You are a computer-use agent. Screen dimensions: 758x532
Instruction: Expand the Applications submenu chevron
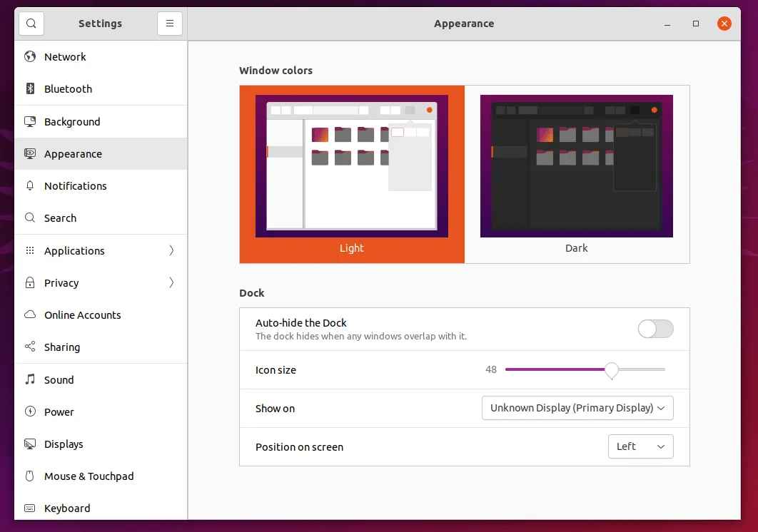pos(171,250)
